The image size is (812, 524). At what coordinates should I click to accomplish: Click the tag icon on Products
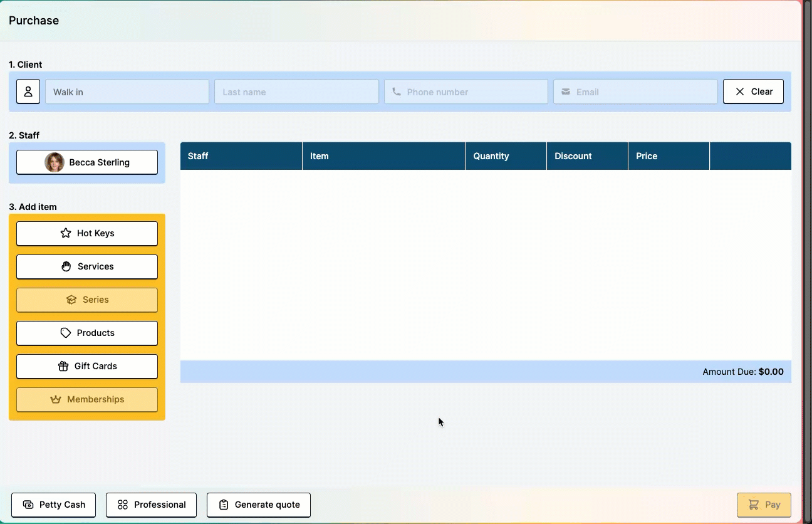tap(66, 333)
